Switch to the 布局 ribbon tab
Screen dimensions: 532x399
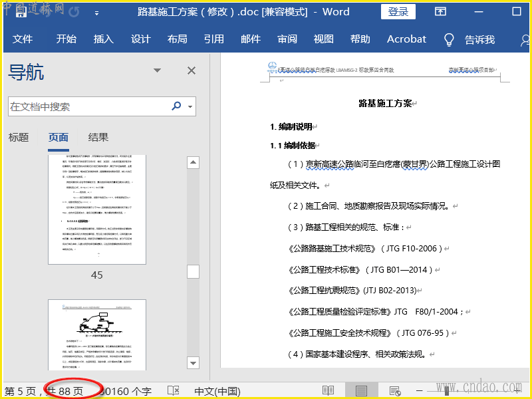(x=177, y=39)
